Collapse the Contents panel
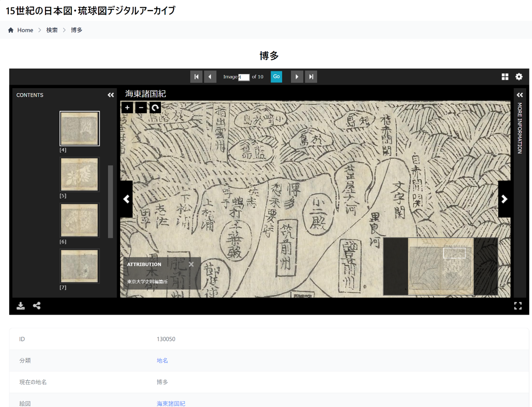Viewport: 532px width, 407px height. point(111,95)
